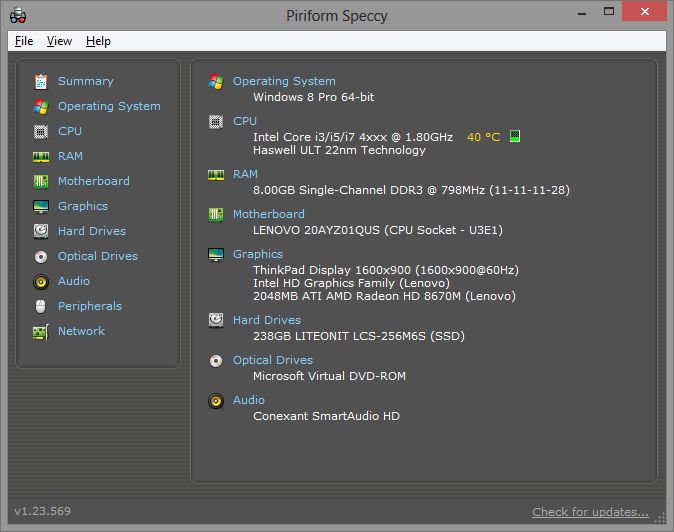Click the Audio speaker icon in sidebar
The height and width of the screenshot is (532, 674).
(41, 281)
